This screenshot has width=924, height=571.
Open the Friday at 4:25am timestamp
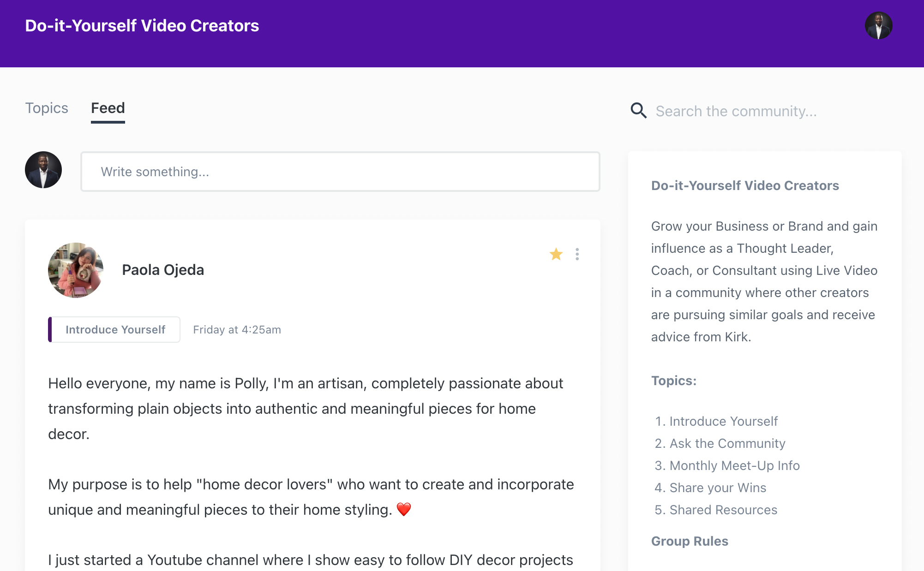[x=237, y=330]
